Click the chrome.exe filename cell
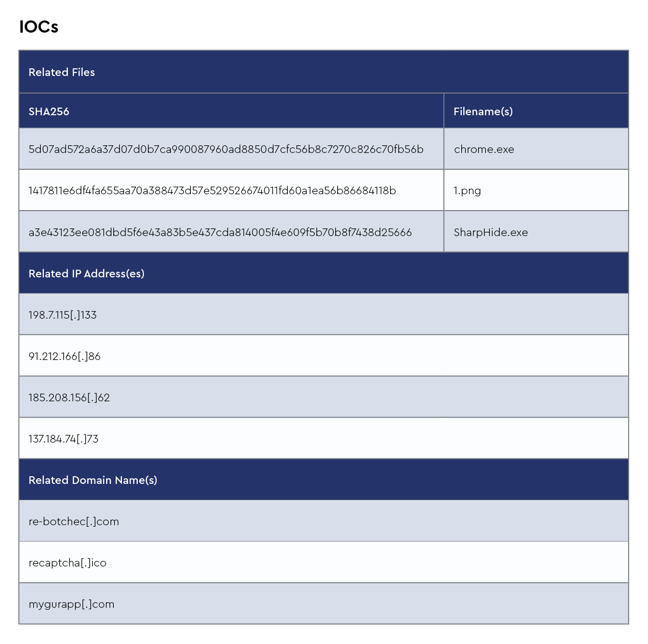The height and width of the screenshot is (644, 648). [484, 149]
